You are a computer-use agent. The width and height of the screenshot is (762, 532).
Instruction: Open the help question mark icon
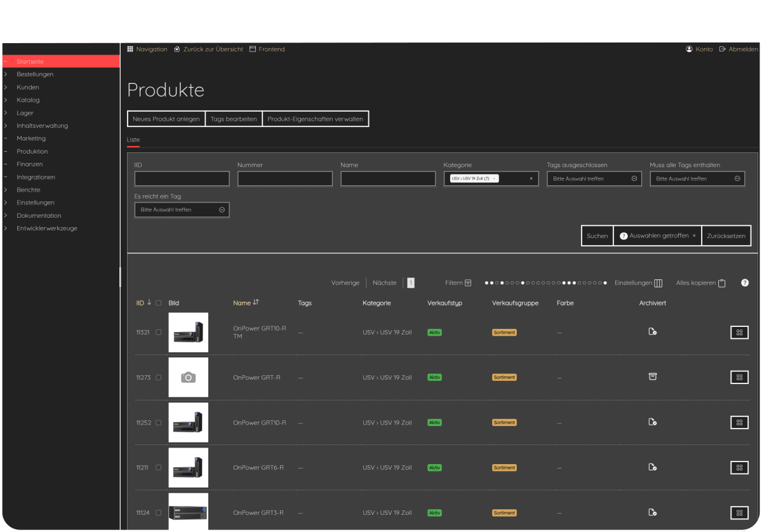click(745, 283)
